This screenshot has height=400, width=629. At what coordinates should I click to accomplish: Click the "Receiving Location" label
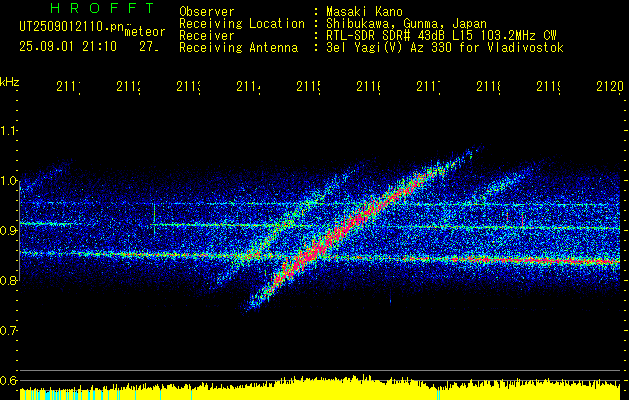[242, 24]
